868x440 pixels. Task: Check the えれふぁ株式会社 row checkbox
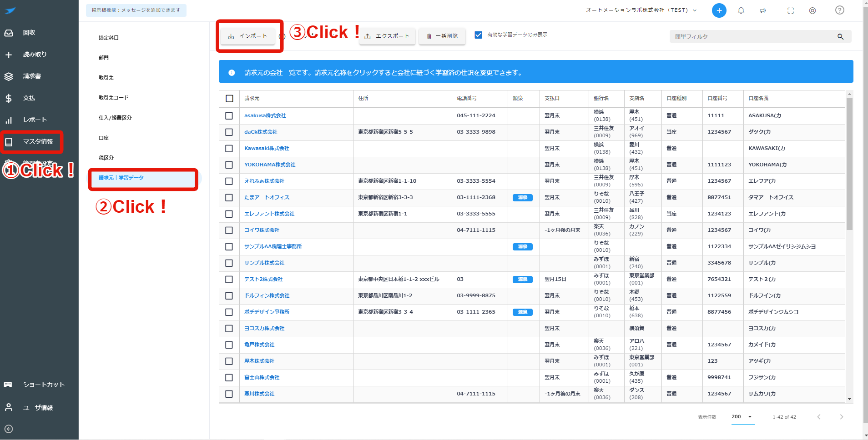[229, 181]
